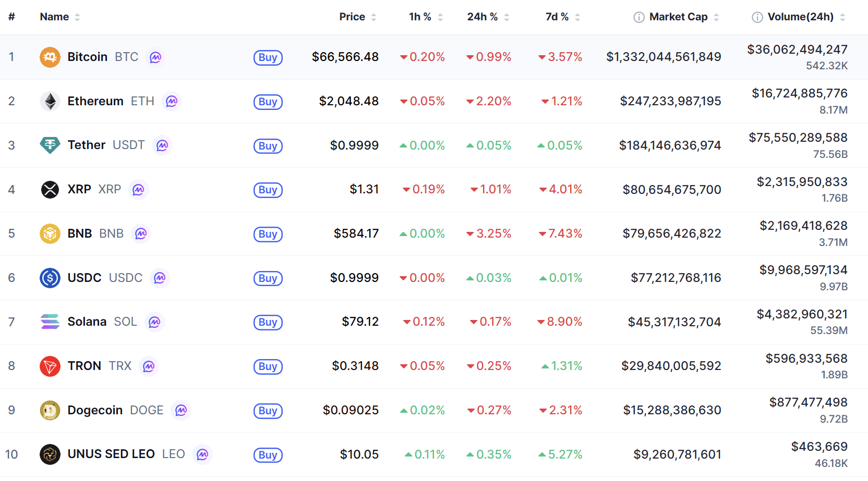Open the TRON coin logo
The width and height of the screenshot is (868, 481).
click(x=50, y=366)
